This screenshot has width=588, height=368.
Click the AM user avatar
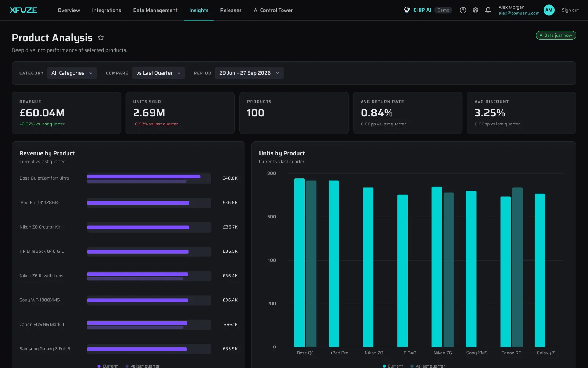coord(549,10)
